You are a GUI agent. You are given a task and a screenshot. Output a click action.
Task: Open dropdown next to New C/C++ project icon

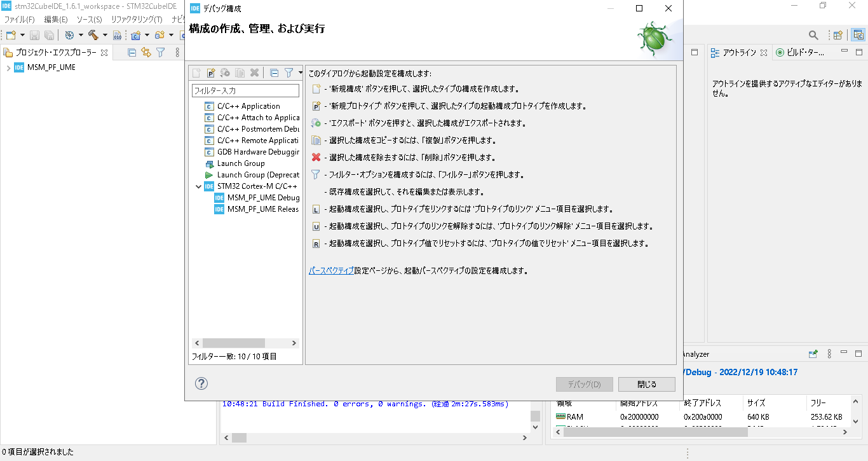click(147, 35)
